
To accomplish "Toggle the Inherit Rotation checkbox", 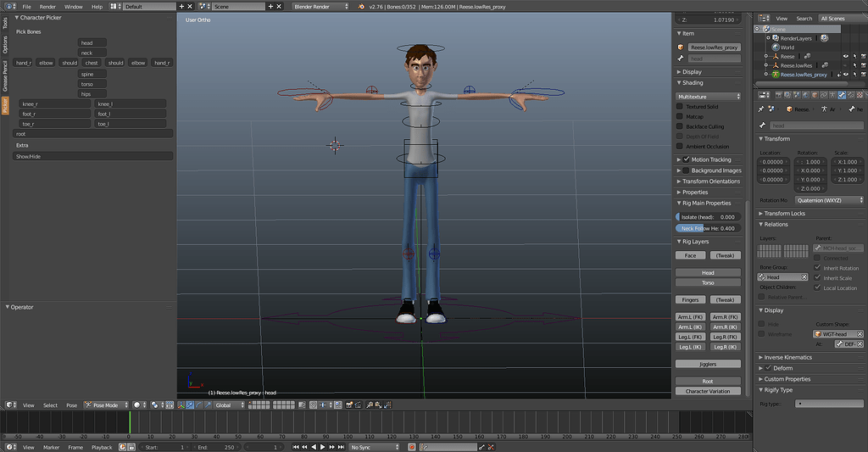I will pyautogui.click(x=817, y=267).
